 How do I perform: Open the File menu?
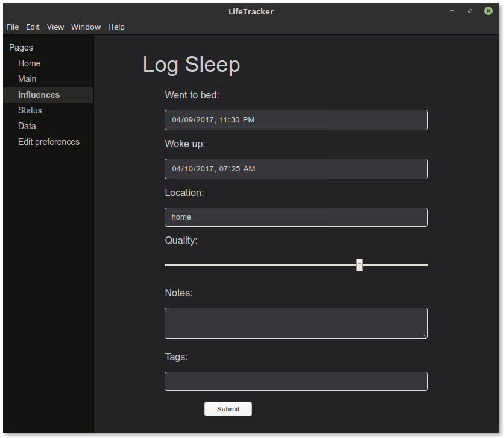click(13, 27)
